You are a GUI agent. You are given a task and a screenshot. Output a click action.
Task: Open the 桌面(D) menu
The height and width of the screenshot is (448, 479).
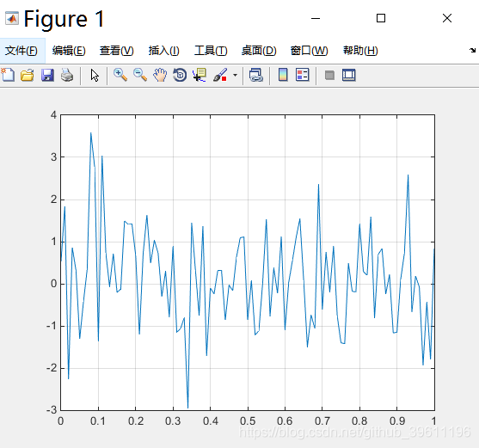pyautogui.click(x=259, y=51)
